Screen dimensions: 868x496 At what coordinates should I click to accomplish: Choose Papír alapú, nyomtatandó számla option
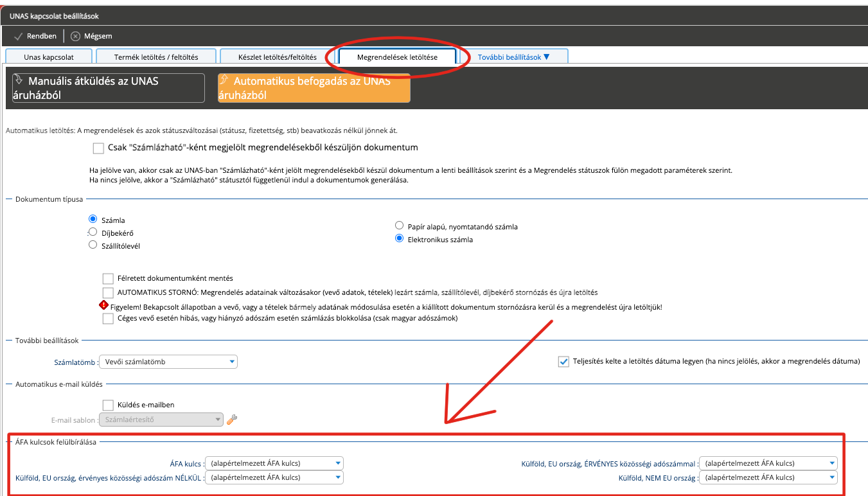click(x=399, y=226)
